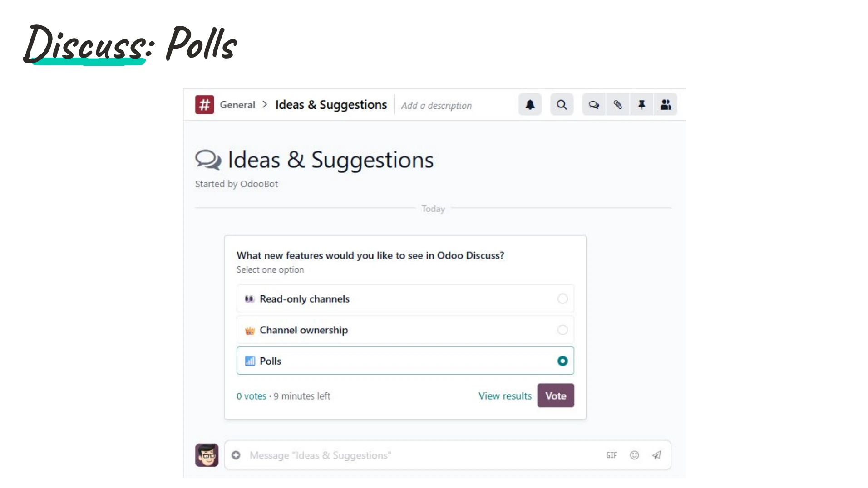Click the threads/conversations icon in toolbar
The width and height of the screenshot is (868, 488).
pos(594,104)
